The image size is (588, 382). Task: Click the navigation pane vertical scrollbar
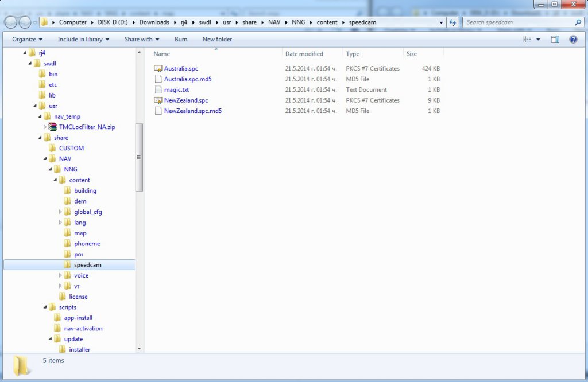tap(139, 157)
